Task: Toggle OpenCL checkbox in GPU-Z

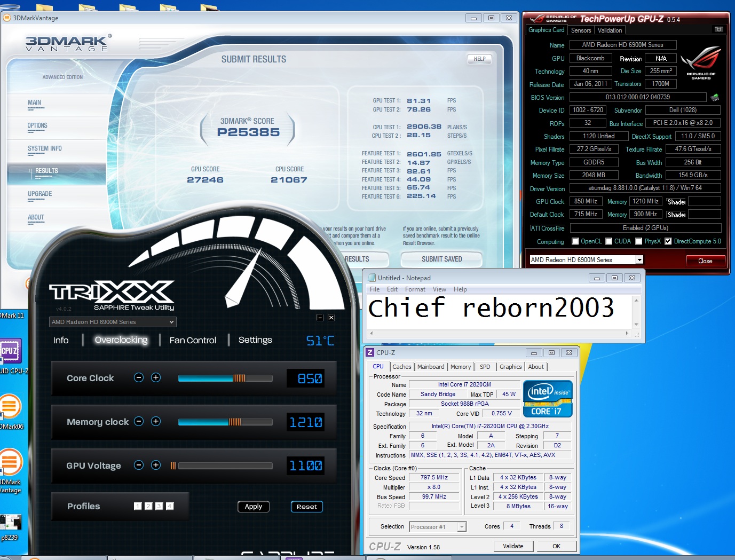Action: 575,241
